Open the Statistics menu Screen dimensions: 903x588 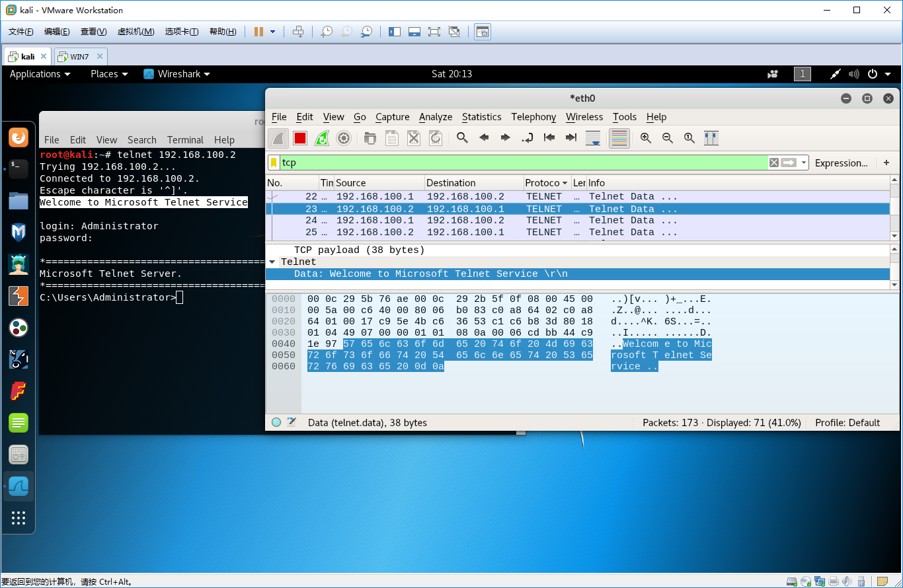[x=481, y=117]
